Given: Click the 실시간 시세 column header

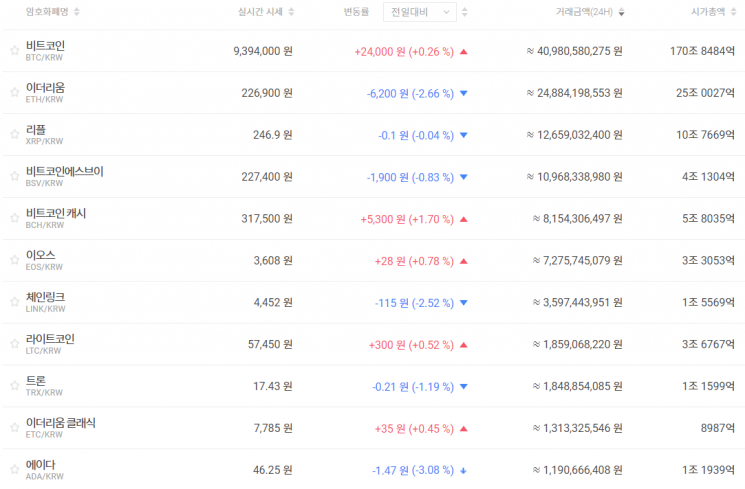Looking at the screenshot, I should [x=260, y=12].
